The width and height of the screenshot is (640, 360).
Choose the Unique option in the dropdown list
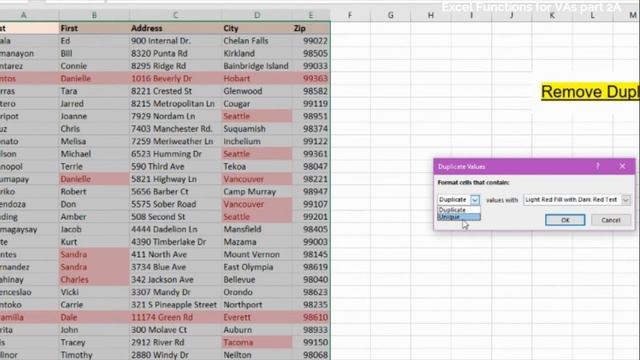pyautogui.click(x=459, y=217)
